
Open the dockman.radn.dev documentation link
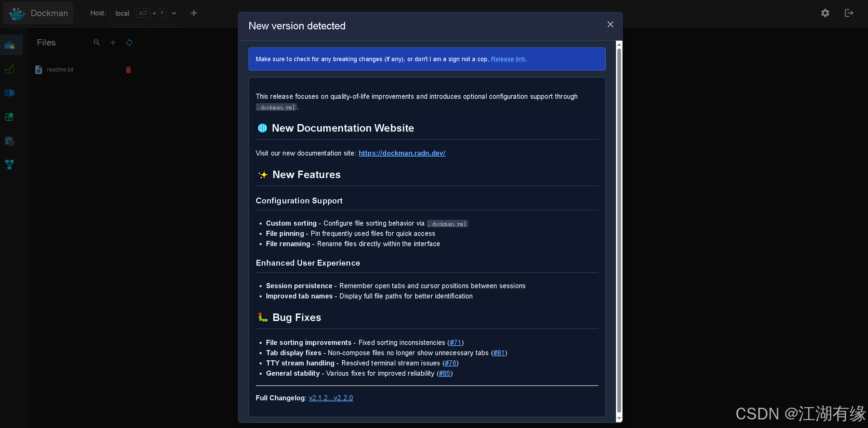point(402,153)
